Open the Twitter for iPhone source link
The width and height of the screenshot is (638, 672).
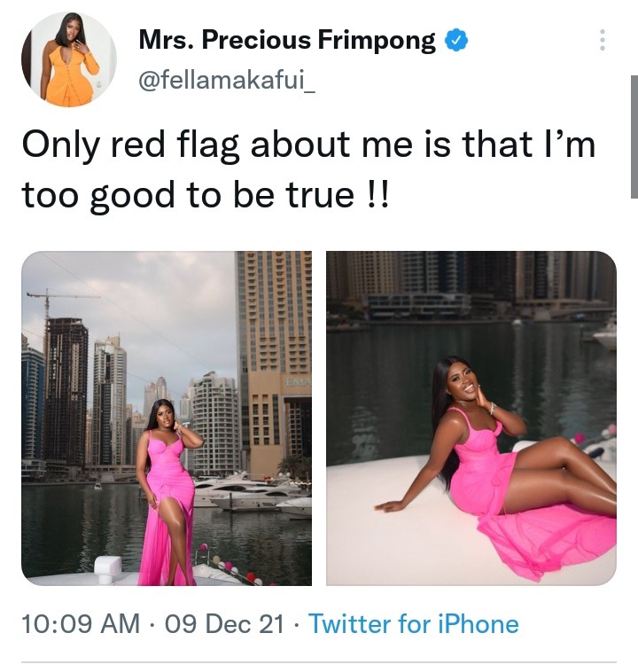click(414, 623)
